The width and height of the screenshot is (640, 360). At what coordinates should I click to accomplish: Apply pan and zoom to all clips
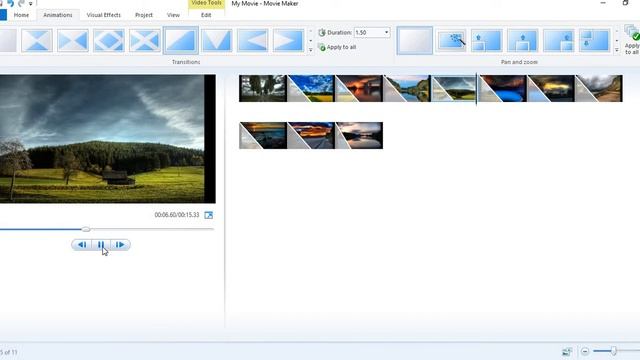tap(632, 40)
